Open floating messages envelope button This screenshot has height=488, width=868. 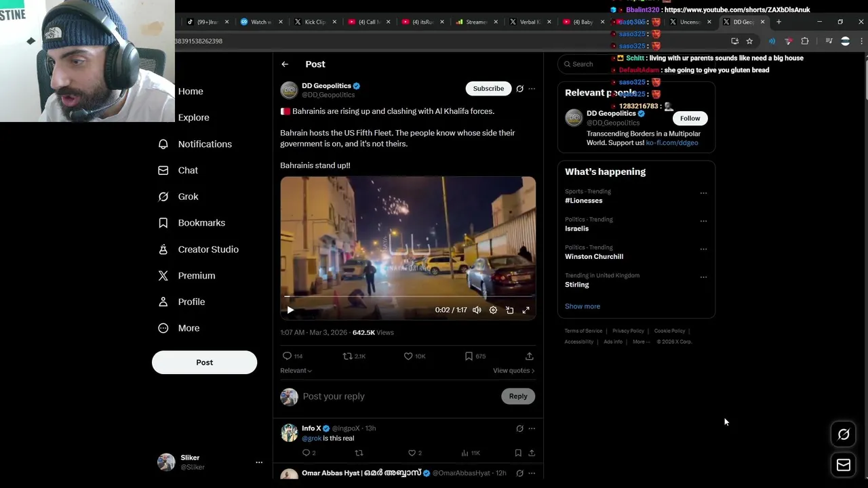[x=844, y=465]
